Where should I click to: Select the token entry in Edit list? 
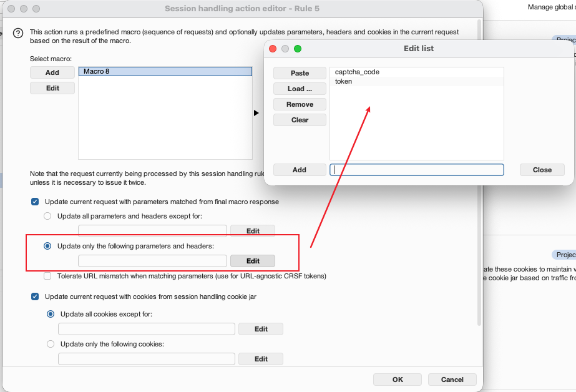tap(417, 81)
